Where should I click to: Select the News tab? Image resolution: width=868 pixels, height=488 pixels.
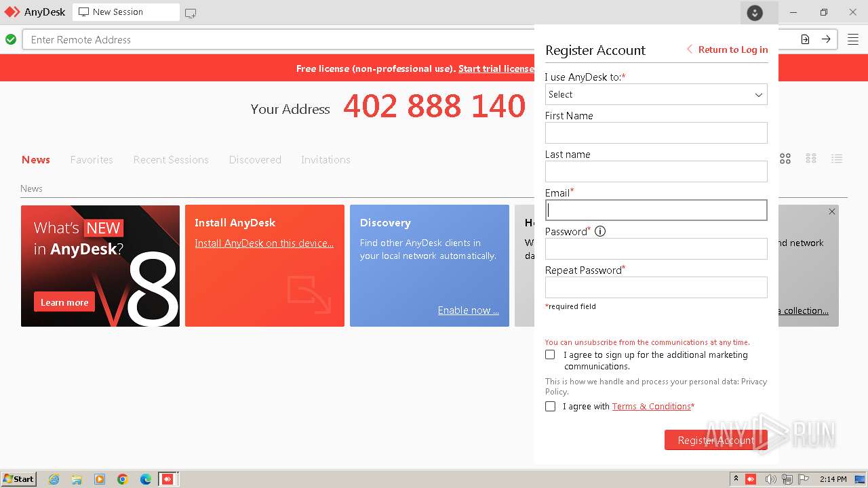pos(36,160)
